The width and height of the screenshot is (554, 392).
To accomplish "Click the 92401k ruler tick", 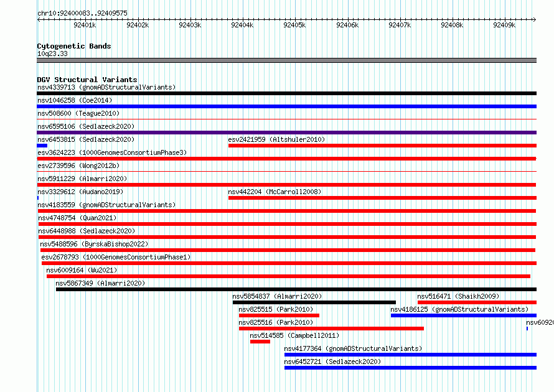I will point(85,20).
